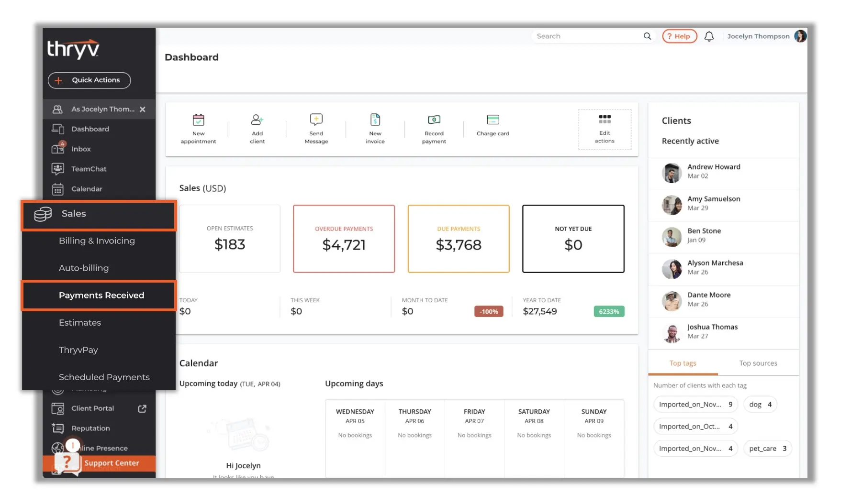Open the Inbox icon with notification badge
Screen dimensions: 851x504
click(x=58, y=148)
